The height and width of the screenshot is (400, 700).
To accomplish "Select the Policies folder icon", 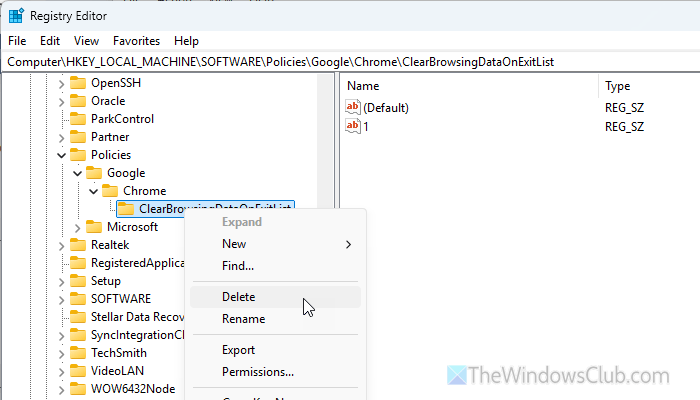I will tap(78, 155).
